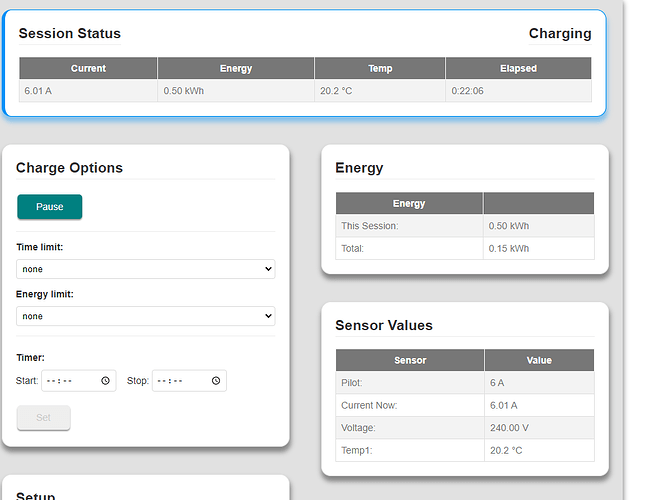Click the clock icon in Stop field

pos(215,381)
